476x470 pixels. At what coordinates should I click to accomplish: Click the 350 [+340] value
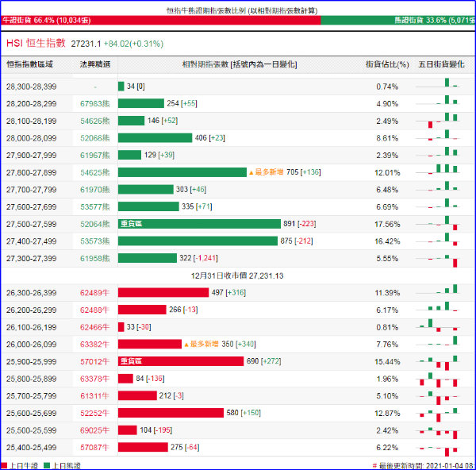tap(239, 344)
